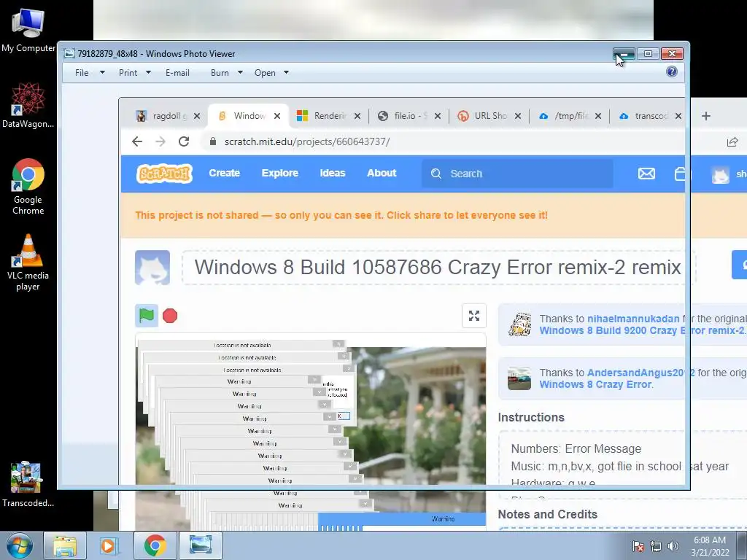
Task: Open Action Center flag in the tray
Action: (x=638, y=547)
